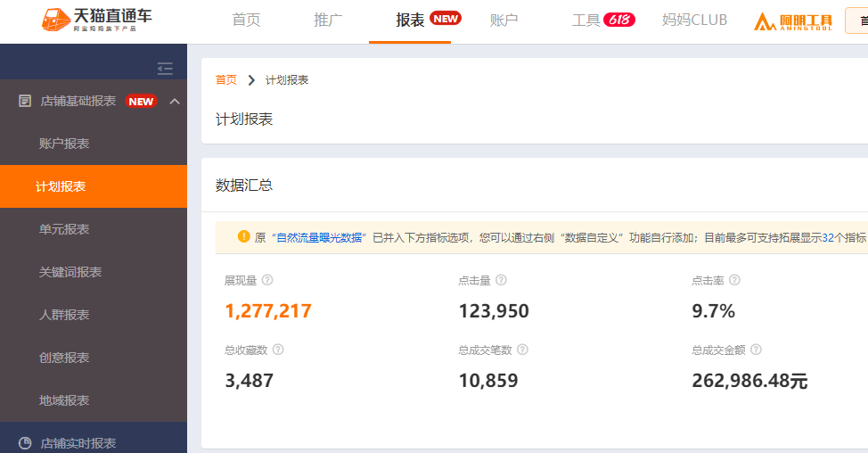Click the help icon next to 点击量
The image size is (868, 453).
pyautogui.click(x=501, y=280)
